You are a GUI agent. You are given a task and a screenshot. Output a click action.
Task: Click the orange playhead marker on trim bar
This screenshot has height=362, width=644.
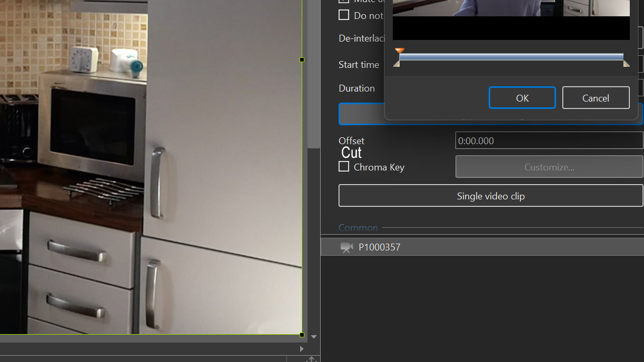[400, 51]
